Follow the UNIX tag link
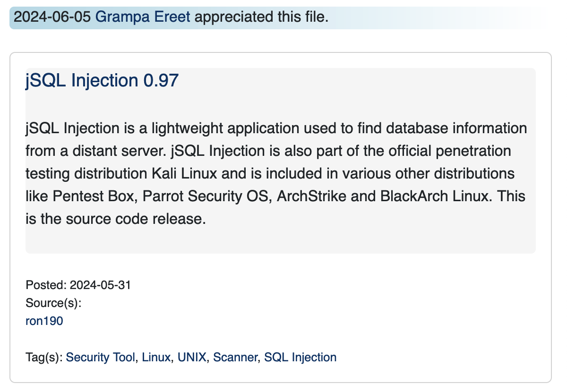This screenshot has height=392, width=567. point(192,357)
